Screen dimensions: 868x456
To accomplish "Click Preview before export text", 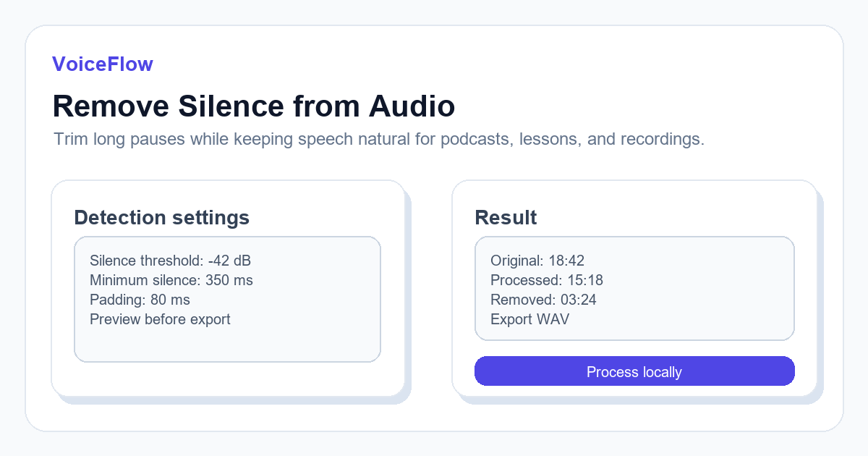I will point(160,319).
